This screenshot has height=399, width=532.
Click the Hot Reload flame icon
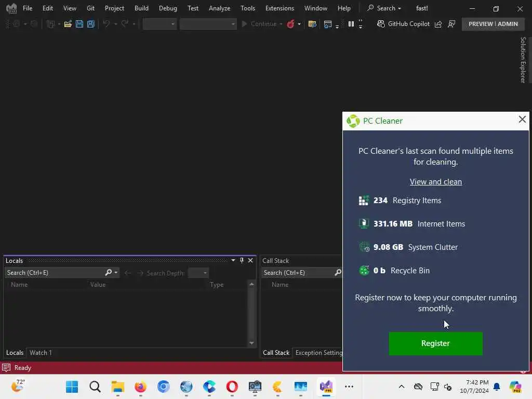291,24
